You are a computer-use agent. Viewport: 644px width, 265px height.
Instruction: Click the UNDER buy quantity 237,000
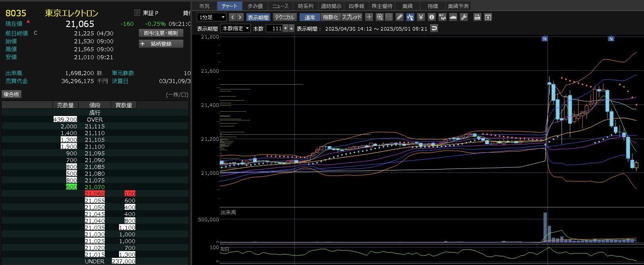click(x=123, y=261)
